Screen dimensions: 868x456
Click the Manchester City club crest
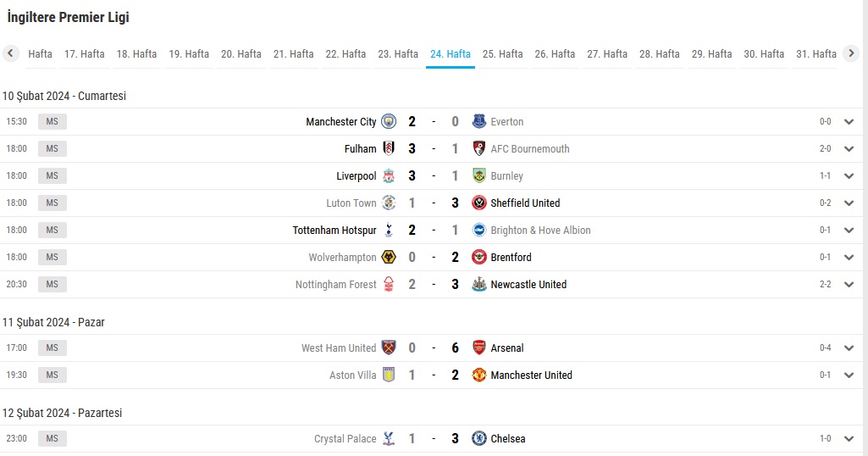point(389,121)
